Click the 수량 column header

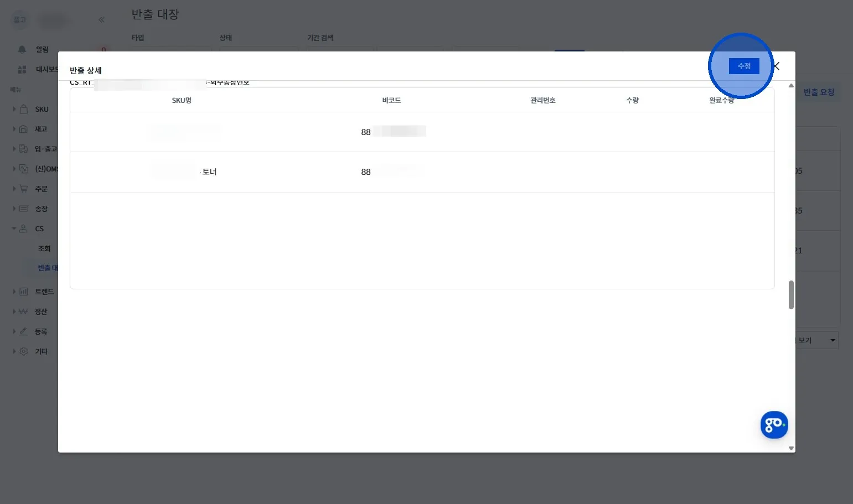coord(632,100)
